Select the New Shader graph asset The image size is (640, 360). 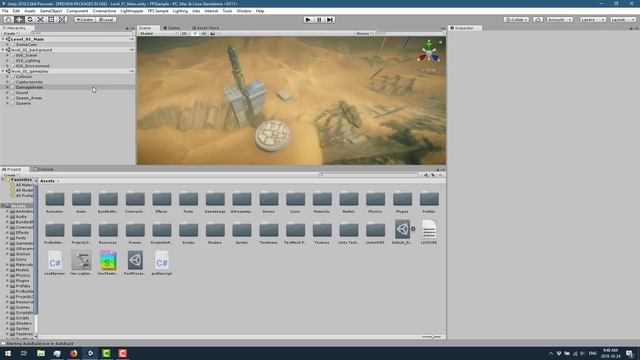[x=108, y=263]
